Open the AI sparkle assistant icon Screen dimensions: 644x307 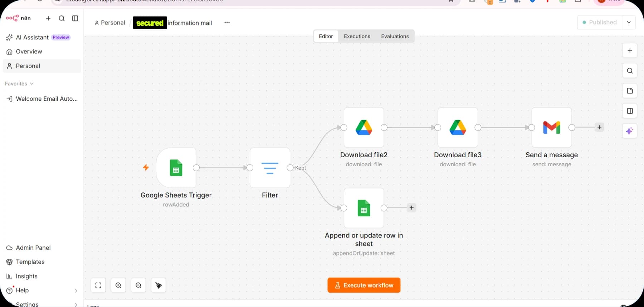point(630,131)
